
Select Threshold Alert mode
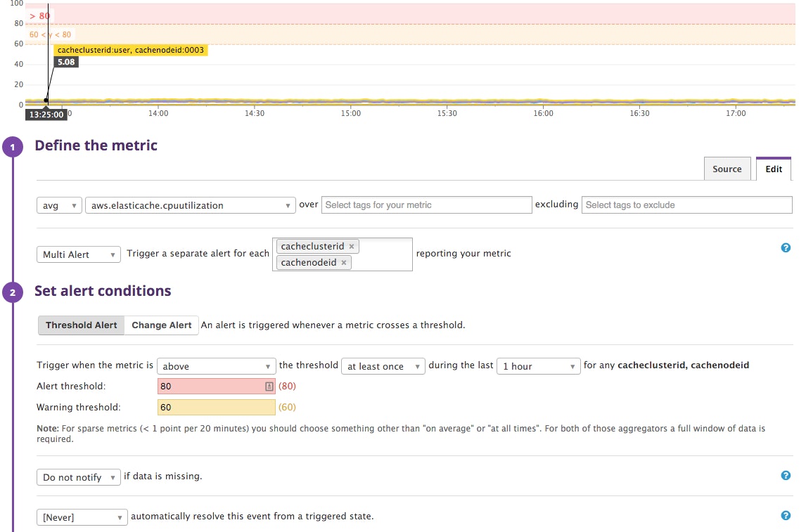click(x=82, y=325)
